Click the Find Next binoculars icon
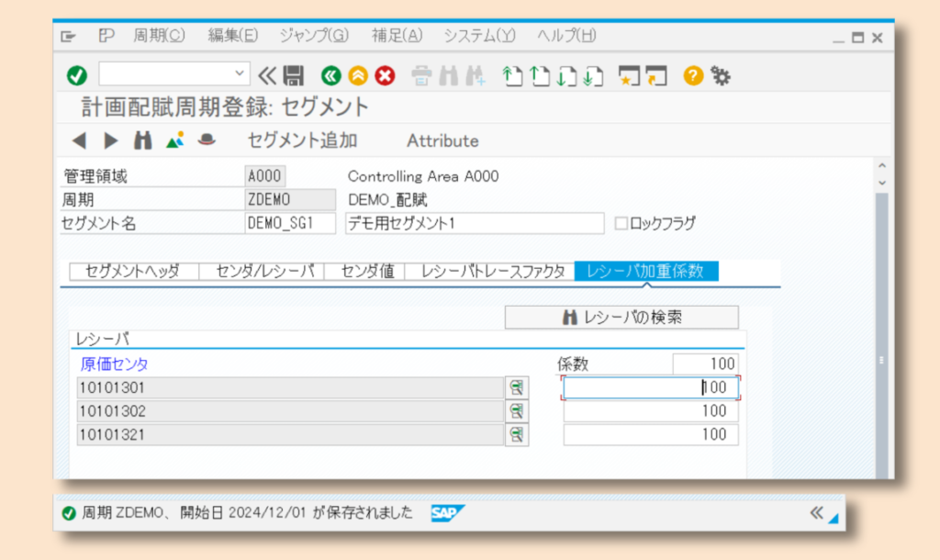Screen dimensions: 940x560 [x=476, y=76]
